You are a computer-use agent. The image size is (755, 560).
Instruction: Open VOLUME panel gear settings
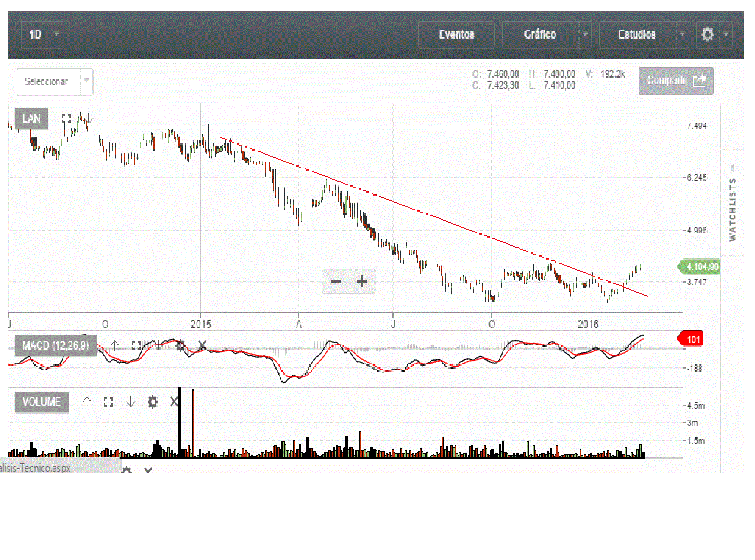coord(153,402)
